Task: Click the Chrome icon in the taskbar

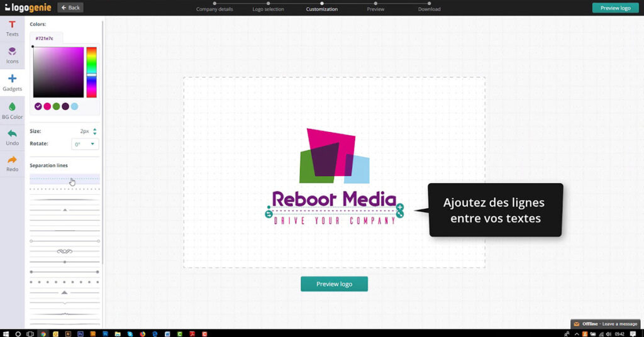Action: coord(43,333)
